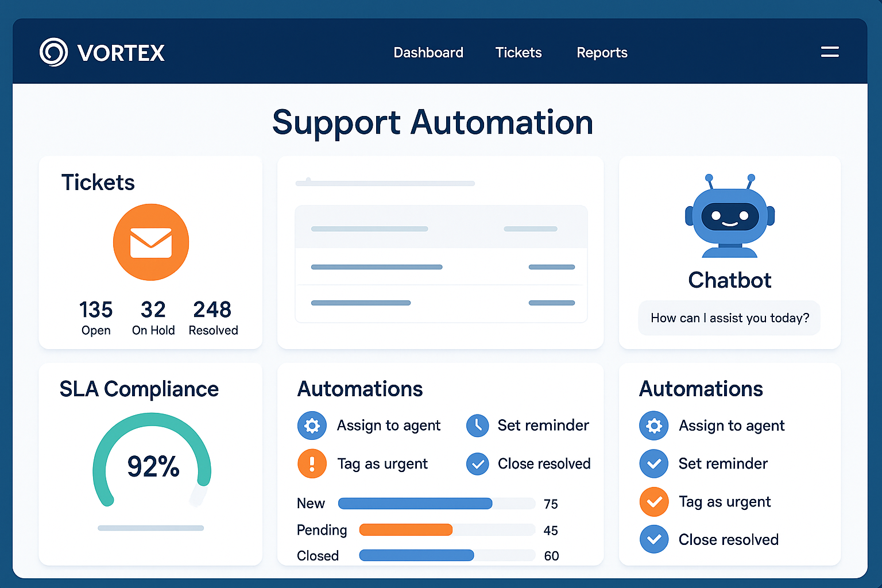The width and height of the screenshot is (882, 588).
Task: Enable the Set reminder automation
Action: 654,463
